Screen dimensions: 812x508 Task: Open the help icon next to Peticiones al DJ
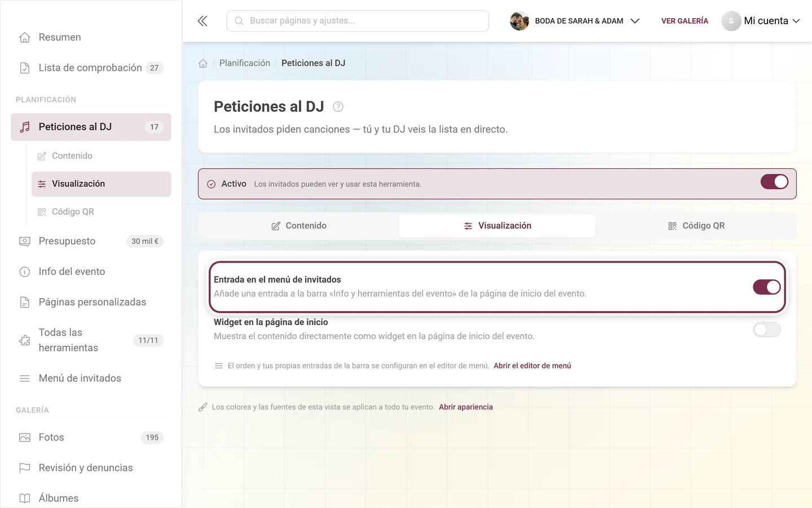338,107
